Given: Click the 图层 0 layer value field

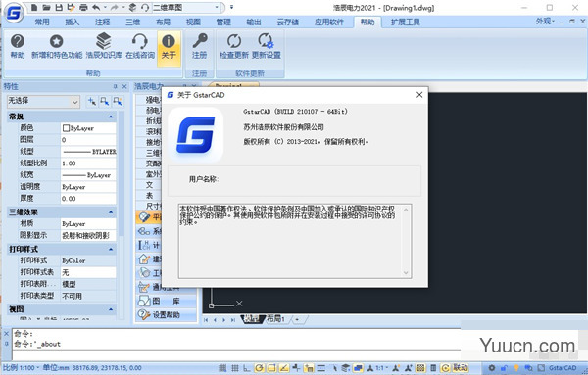Looking at the screenshot, I should 88,140.
